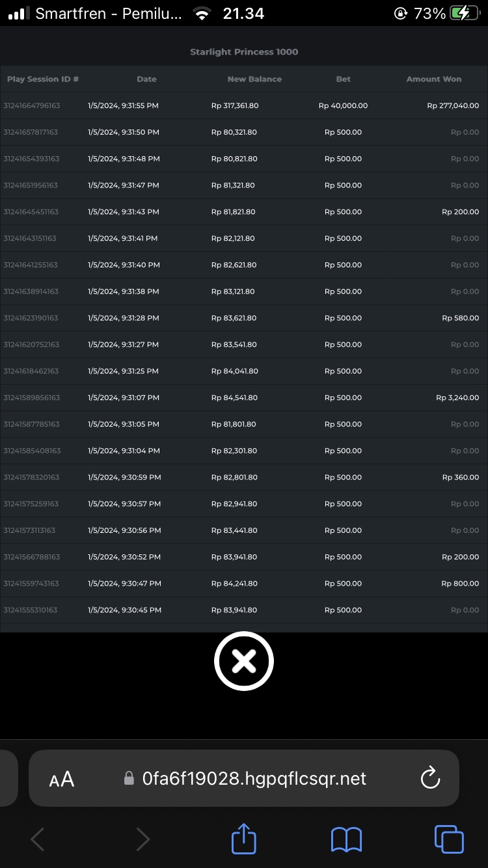Tap the browser forward arrow

pos(142,839)
